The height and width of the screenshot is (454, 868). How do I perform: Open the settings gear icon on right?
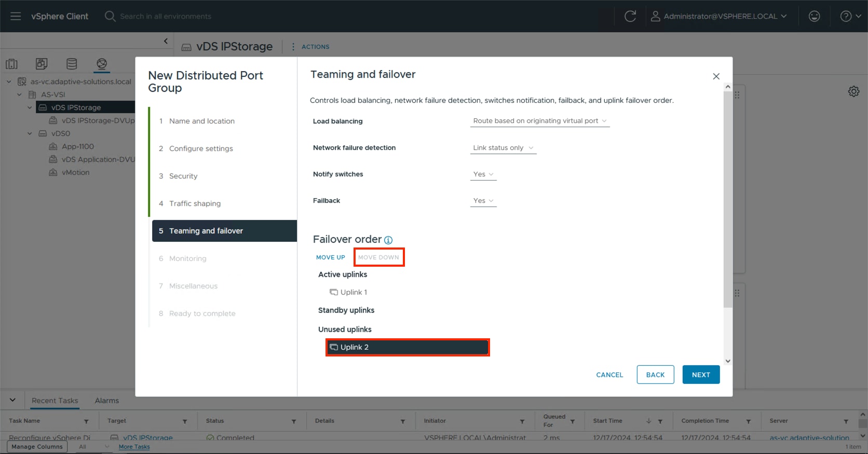[x=853, y=91]
